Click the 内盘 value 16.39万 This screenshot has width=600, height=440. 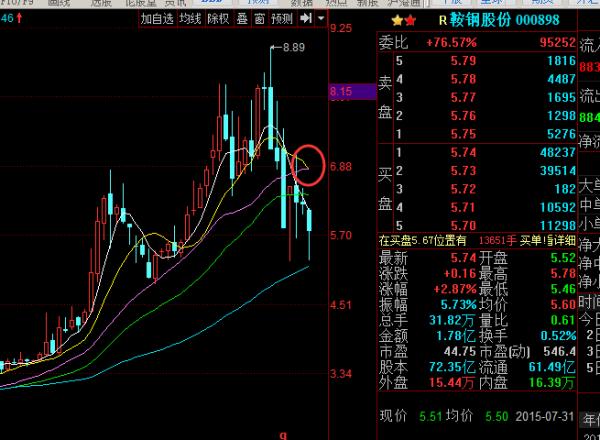coord(552,383)
